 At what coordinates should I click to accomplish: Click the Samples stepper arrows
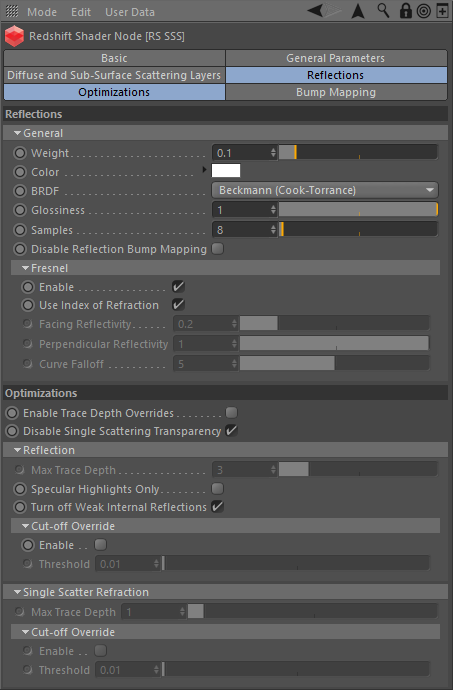click(273, 230)
